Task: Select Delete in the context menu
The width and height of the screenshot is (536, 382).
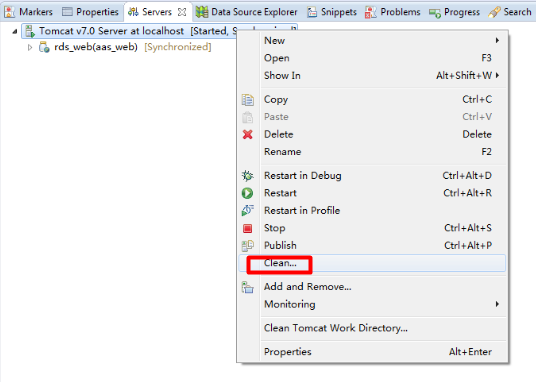Action: pos(372,134)
